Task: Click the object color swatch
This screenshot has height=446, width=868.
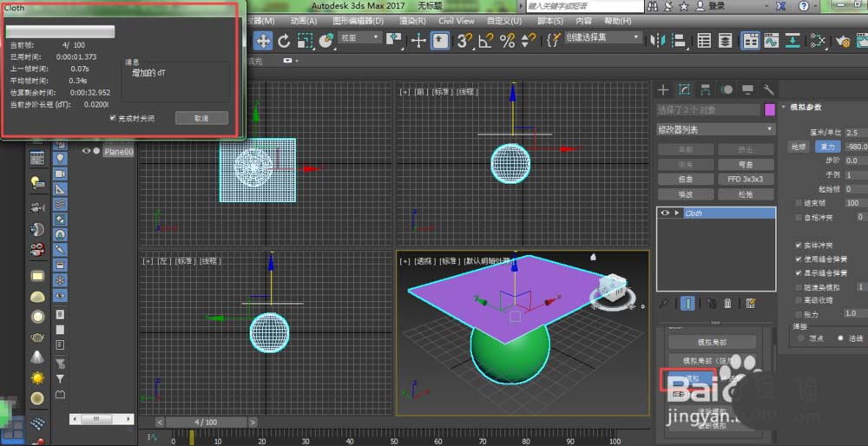Action: (x=769, y=109)
